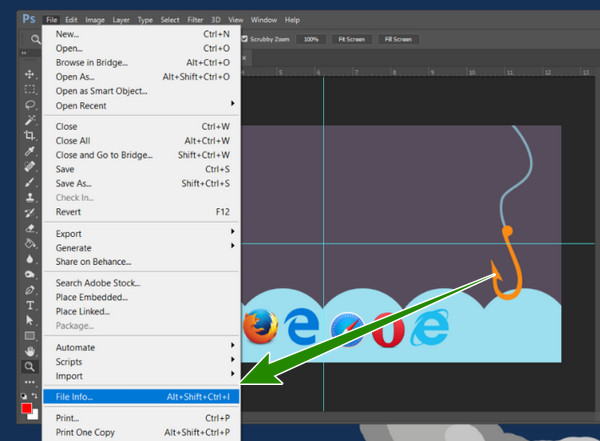Screen dimensions: 600x441
Task: Select the Path Selection tool
Action: click(29, 320)
